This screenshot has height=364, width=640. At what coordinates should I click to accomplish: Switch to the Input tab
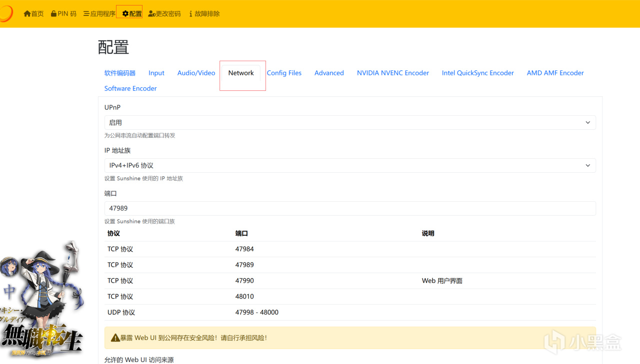tap(156, 73)
